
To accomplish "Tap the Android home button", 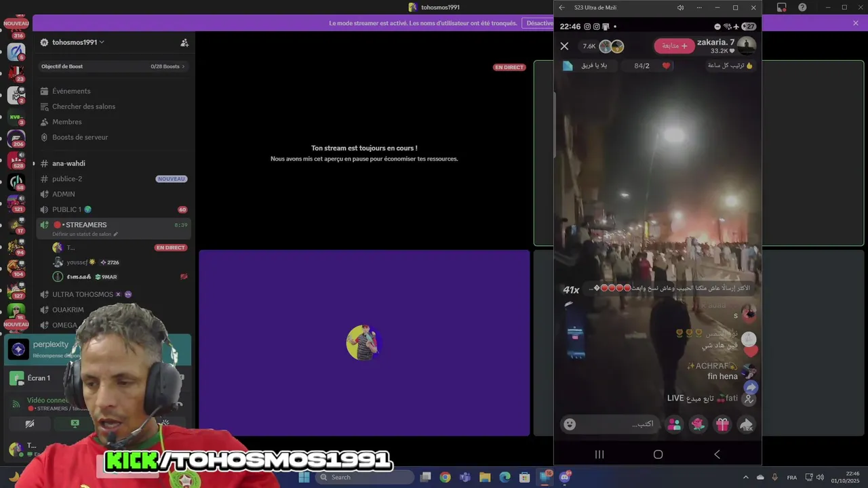I will click(658, 454).
